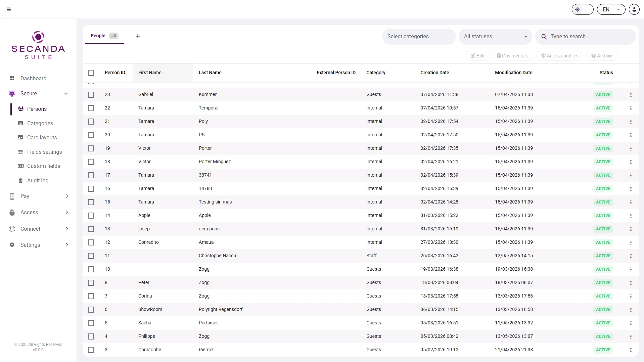Open Fields settings in sidebar

tap(44, 152)
